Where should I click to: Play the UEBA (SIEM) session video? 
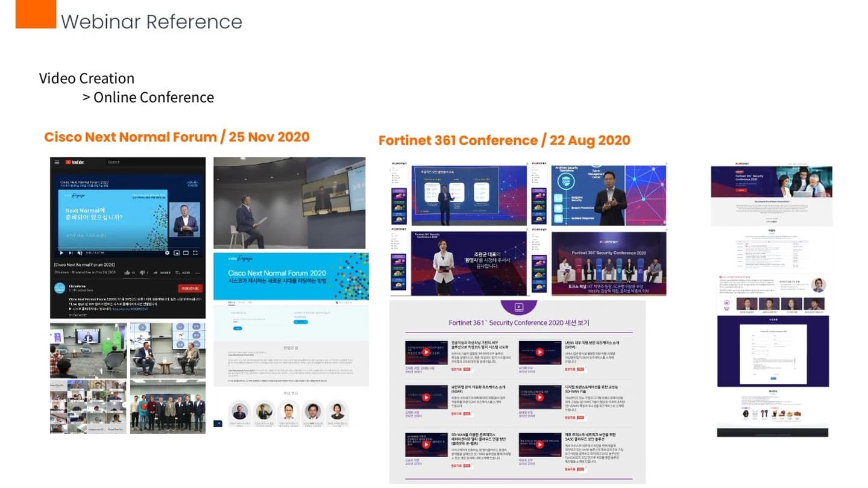539,353
